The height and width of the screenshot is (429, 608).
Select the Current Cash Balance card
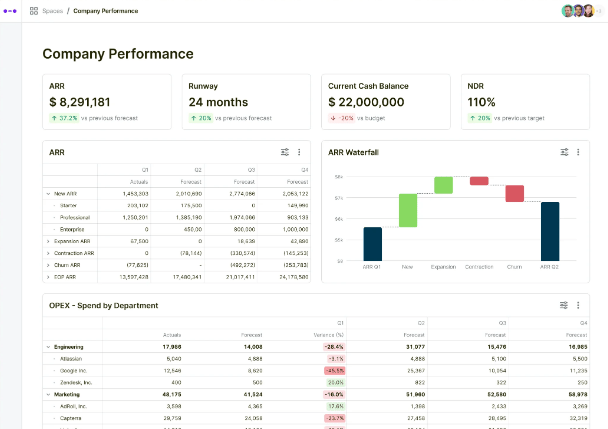(x=386, y=102)
